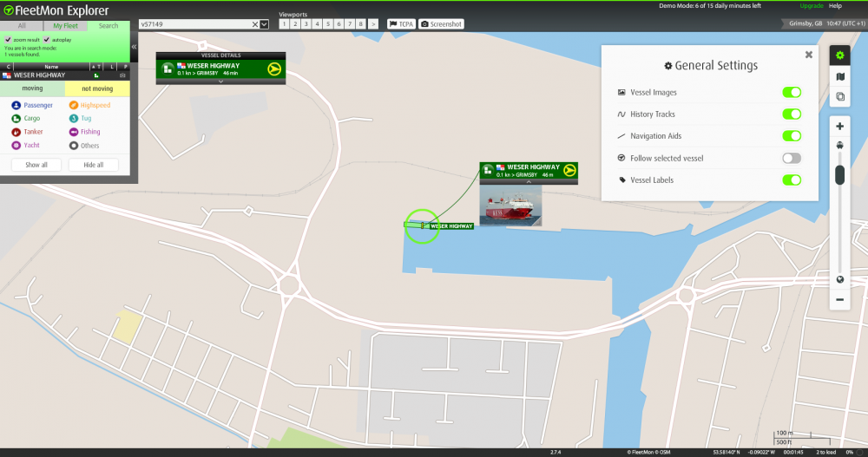
Task: Select viewport 4
Action: [317, 23]
